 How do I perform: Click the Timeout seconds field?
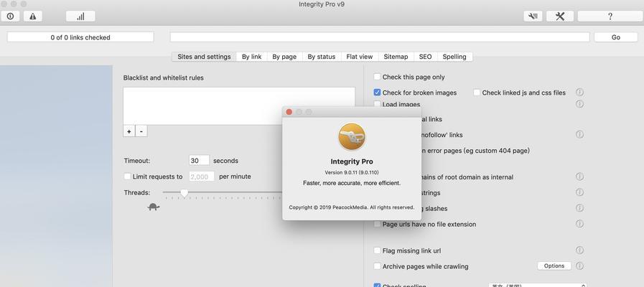[x=199, y=161]
